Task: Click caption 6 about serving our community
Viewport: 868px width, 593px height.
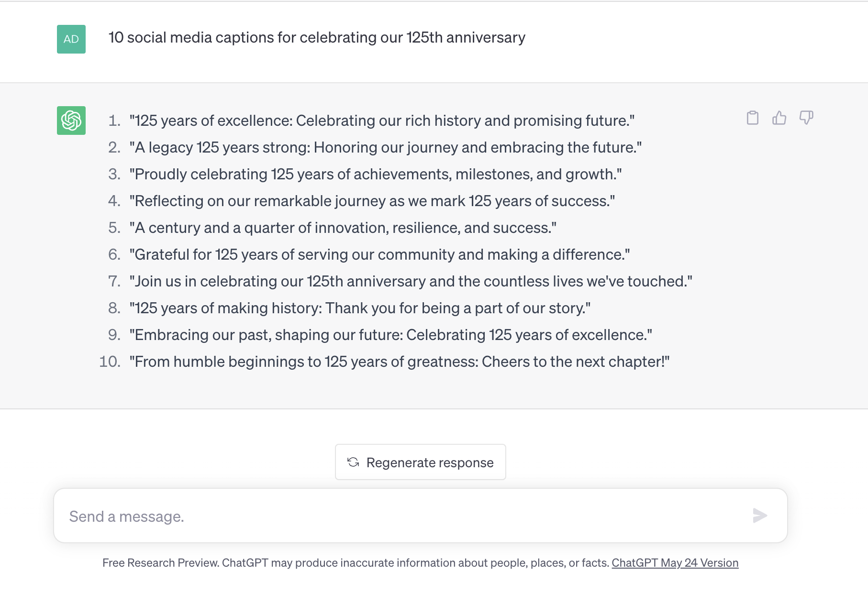Action: click(379, 254)
